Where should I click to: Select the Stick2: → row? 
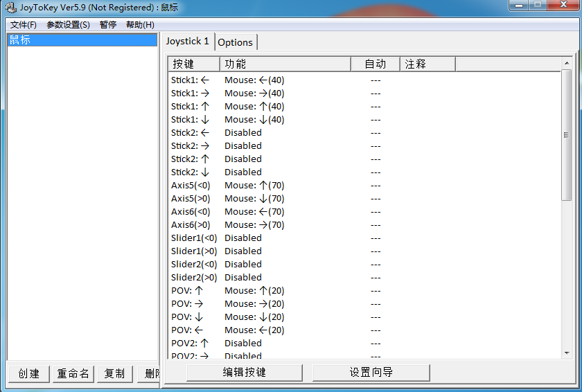[364, 145]
